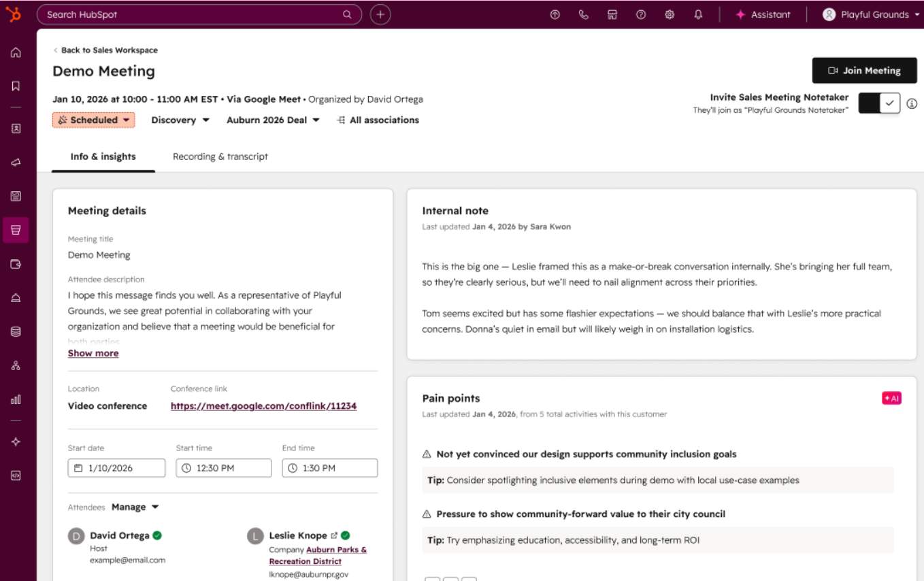Click the Tip about emphasizing education and ROI
This screenshot has height=581, width=924.
tap(658, 540)
